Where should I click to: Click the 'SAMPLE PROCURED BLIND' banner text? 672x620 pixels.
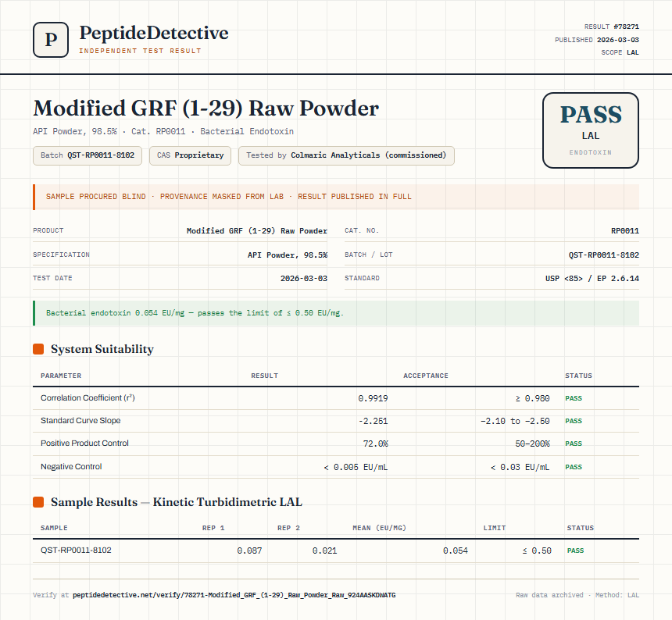point(228,197)
